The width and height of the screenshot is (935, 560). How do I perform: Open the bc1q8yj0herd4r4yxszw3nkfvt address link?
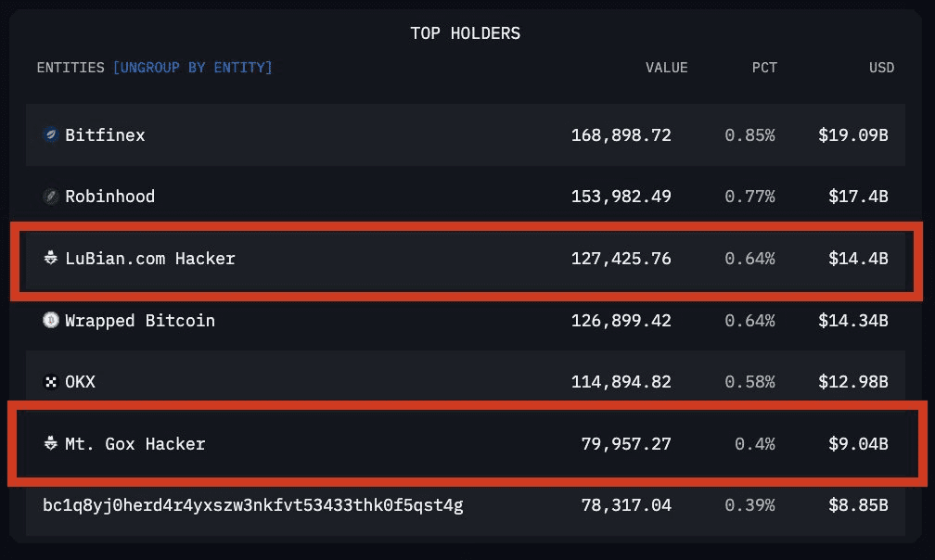pyautogui.click(x=252, y=505)
